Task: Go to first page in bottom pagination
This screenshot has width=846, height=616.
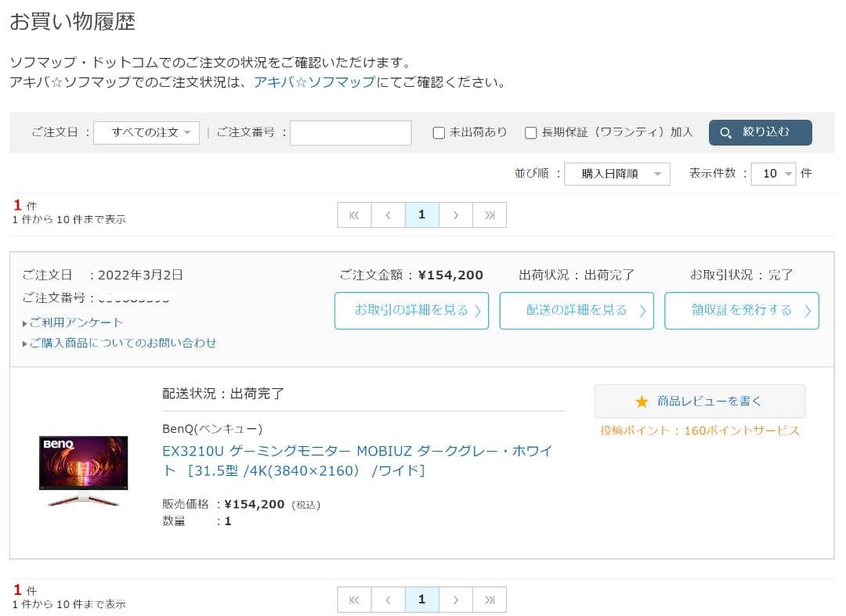Action: pyautogui.click(x=354, y=600)
